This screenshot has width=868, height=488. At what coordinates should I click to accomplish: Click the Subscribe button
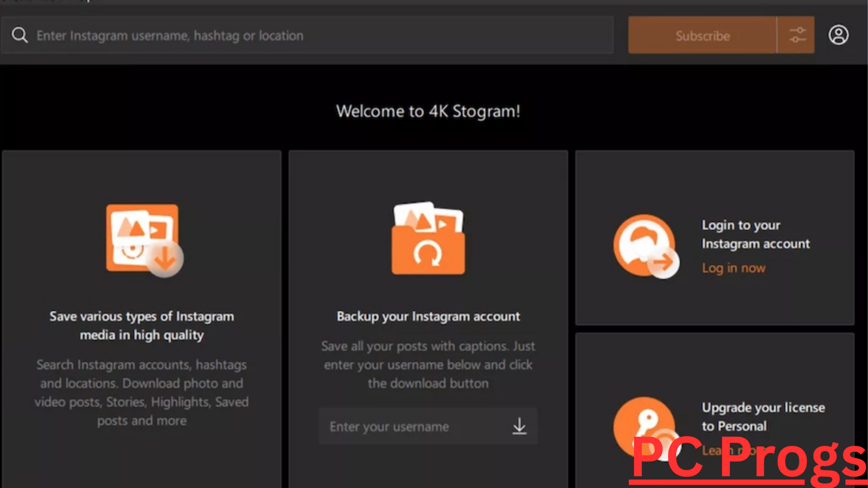tap(703, 35)
